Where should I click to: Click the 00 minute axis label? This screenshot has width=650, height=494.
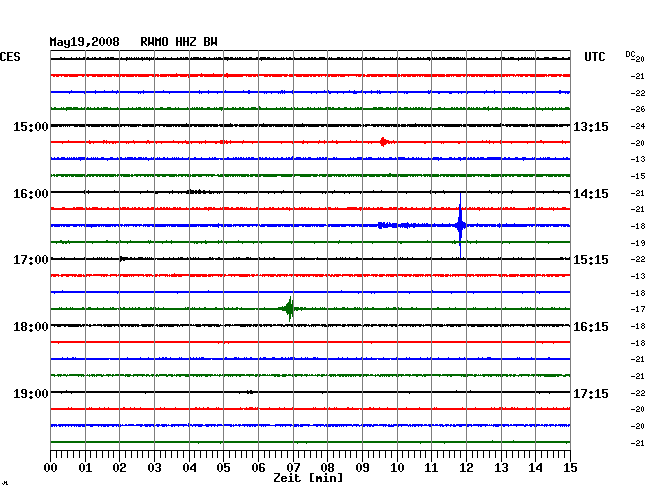click(51, 468)
